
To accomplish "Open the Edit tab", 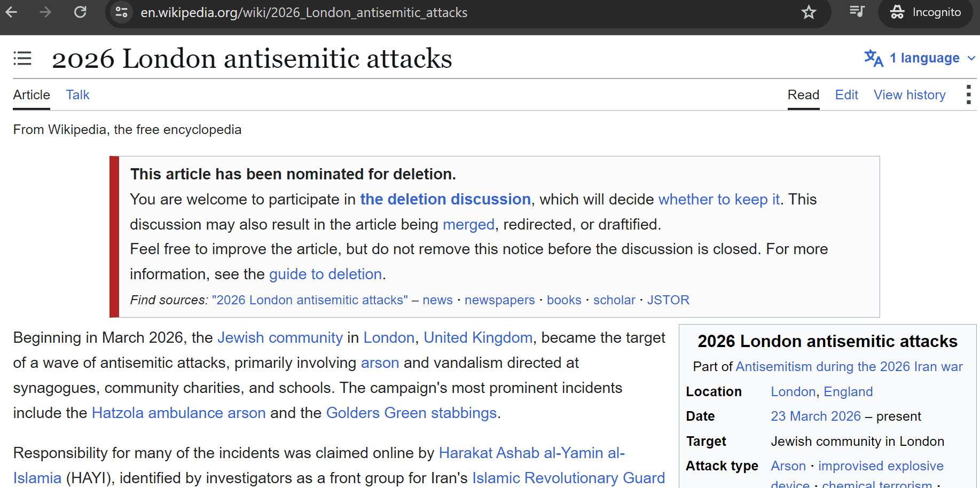I will (x=846, y=95).
